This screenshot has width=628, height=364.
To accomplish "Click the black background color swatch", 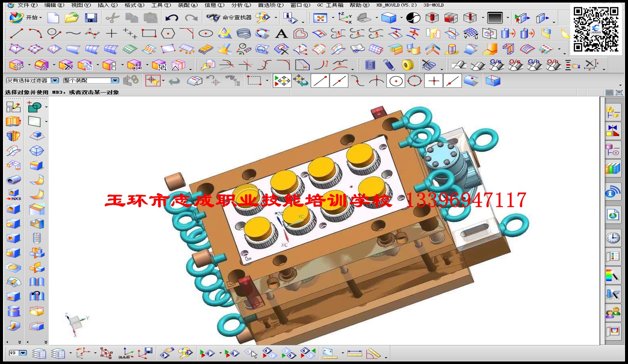I will coord(495,18).
